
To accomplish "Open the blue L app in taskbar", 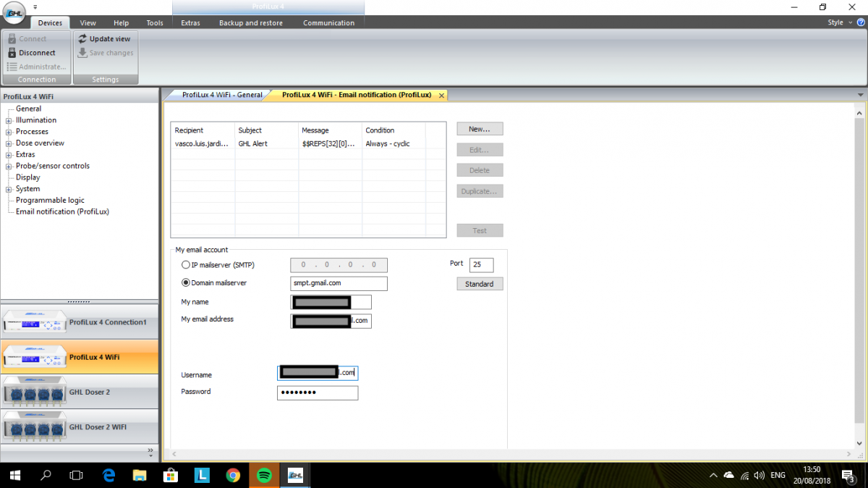I will click(202, 476).
